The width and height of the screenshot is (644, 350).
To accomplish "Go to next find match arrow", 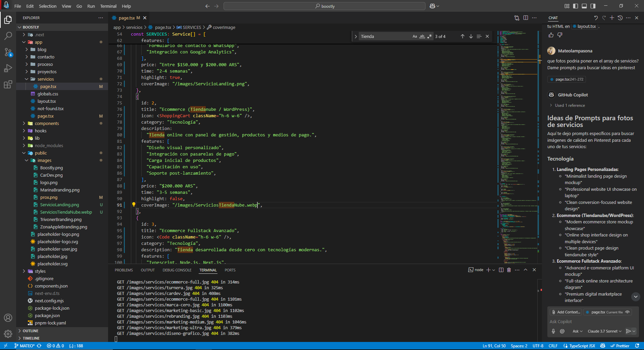I will click(x=471, y=36).
